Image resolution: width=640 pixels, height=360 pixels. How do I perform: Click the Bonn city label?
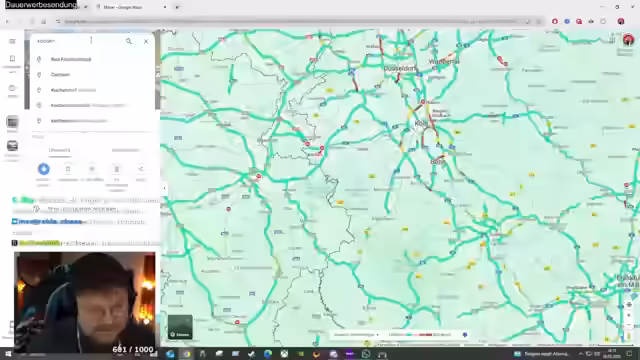pos(438,162)
